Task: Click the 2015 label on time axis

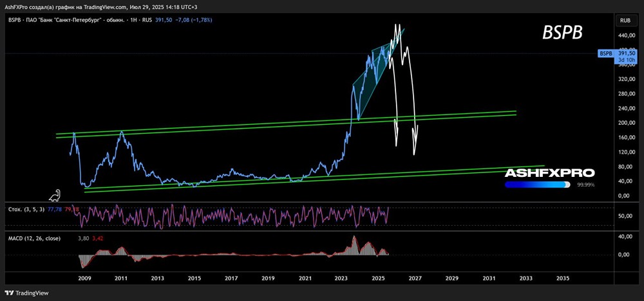Action: pyautogui.click(x=194, y=278)
